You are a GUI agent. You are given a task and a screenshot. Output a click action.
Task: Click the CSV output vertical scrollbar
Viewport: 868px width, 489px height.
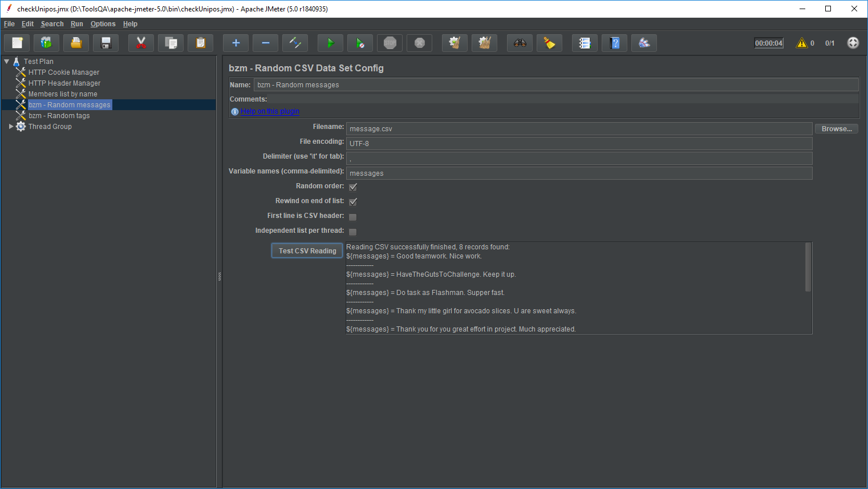pyautogui.click(x=808, y=267)
